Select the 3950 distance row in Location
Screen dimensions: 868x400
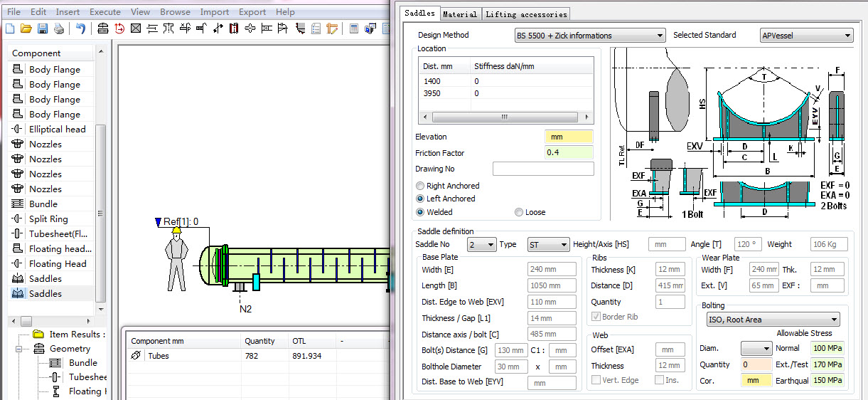(x=505, y=93)
